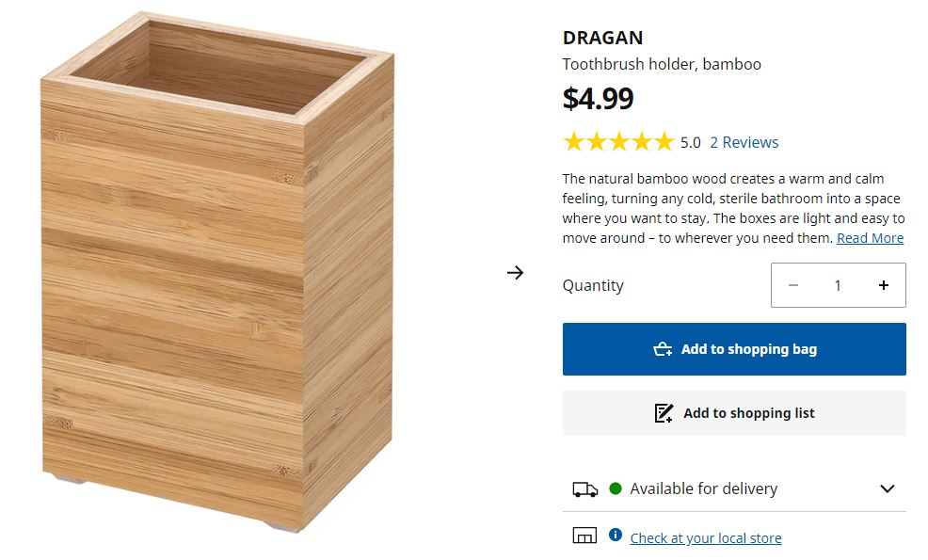Click the blue info icon near store availability
928x560 pixels.
(614, 533)
